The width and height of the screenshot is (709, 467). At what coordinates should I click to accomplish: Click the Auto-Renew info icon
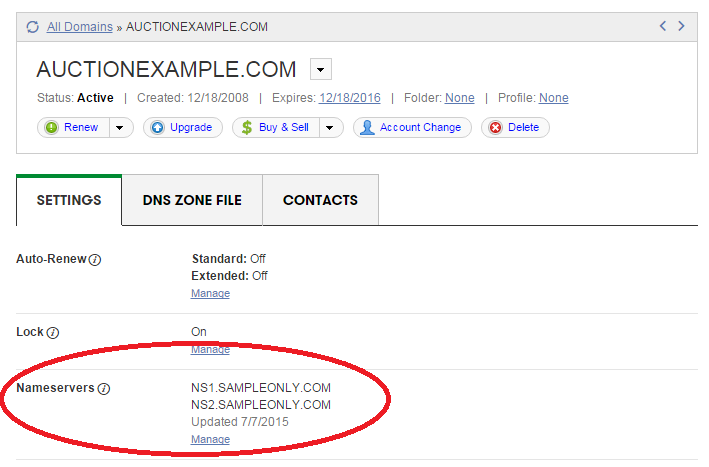pyautogui.click(x=96, y=259)
